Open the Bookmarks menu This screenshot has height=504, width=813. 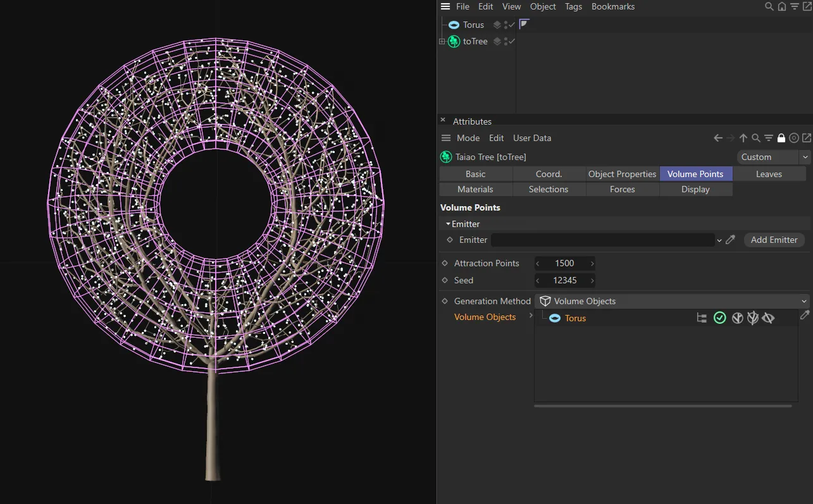coord(612,6)
